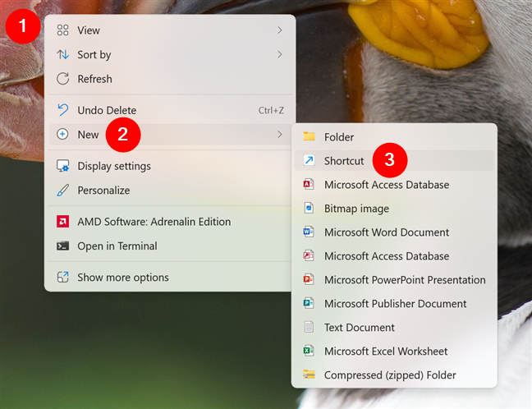The width and height of the screenshot is (532, 409).
Task: Click the Ctrl+Z shortcut text
Action: [271, 110]
